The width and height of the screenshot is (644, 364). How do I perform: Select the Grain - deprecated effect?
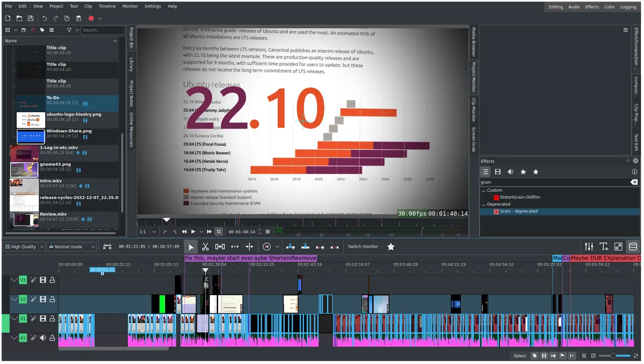click(x=560, y=211)
